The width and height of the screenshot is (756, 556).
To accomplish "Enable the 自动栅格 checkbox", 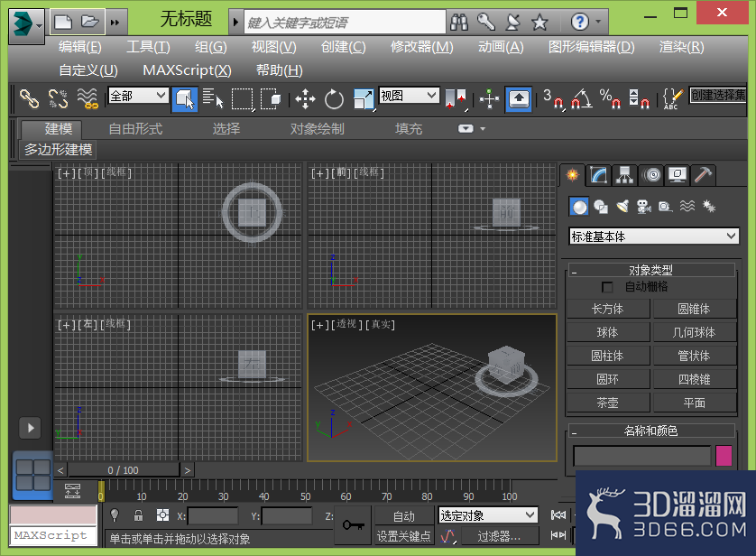I will point(607,287).
